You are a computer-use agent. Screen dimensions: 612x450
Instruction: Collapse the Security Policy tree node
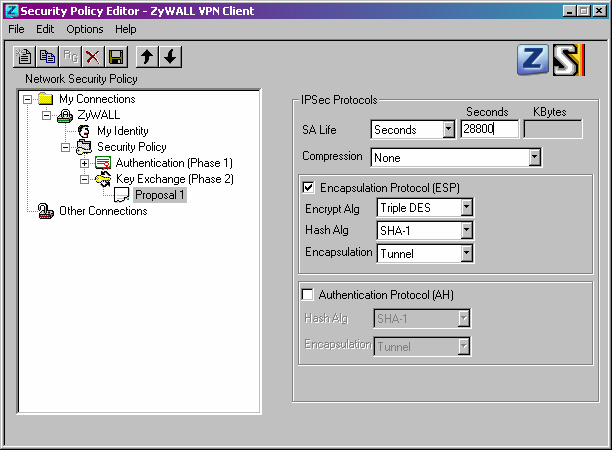pos(66,148)
